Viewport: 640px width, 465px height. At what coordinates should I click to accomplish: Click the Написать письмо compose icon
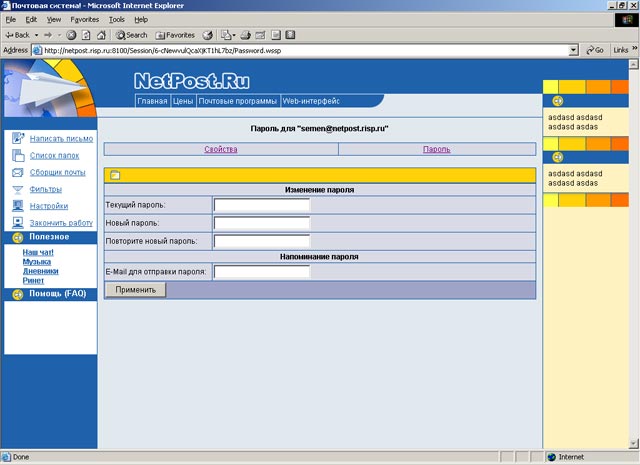(x=18, y=138)
